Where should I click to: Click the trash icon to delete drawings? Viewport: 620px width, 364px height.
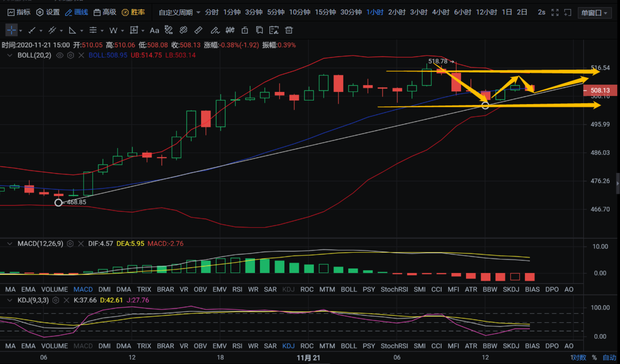289,30
